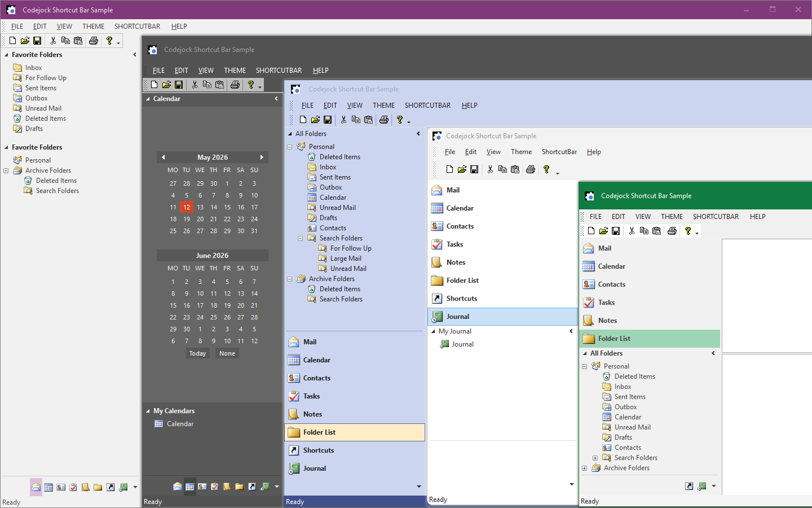812x508 pixels.
Task: Click Tasks button in green window navigation
Action: [650, 303]
